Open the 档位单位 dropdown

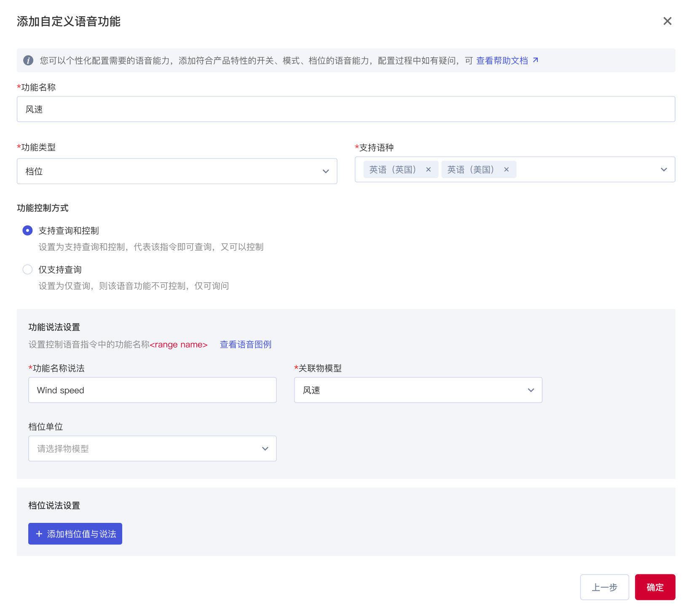(152, 449)
